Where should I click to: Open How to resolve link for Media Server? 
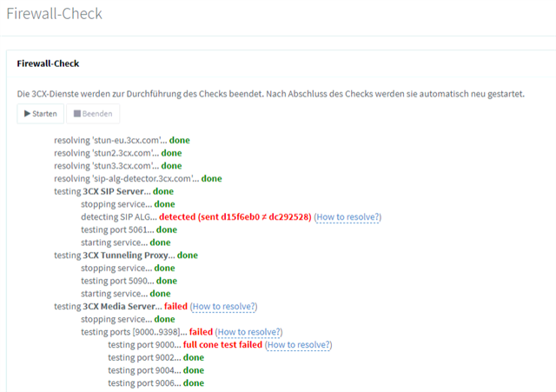click(224, 306)
